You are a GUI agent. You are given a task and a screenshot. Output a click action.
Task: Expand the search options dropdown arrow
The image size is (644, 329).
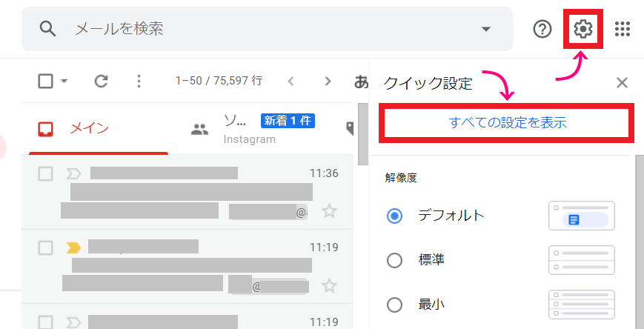pos(486,29)
